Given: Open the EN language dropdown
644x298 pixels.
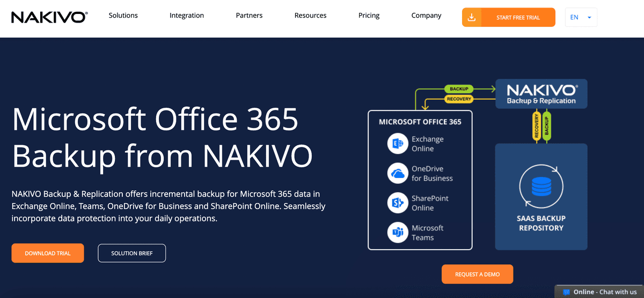Looking at the screenshot, I should [581, 18].
